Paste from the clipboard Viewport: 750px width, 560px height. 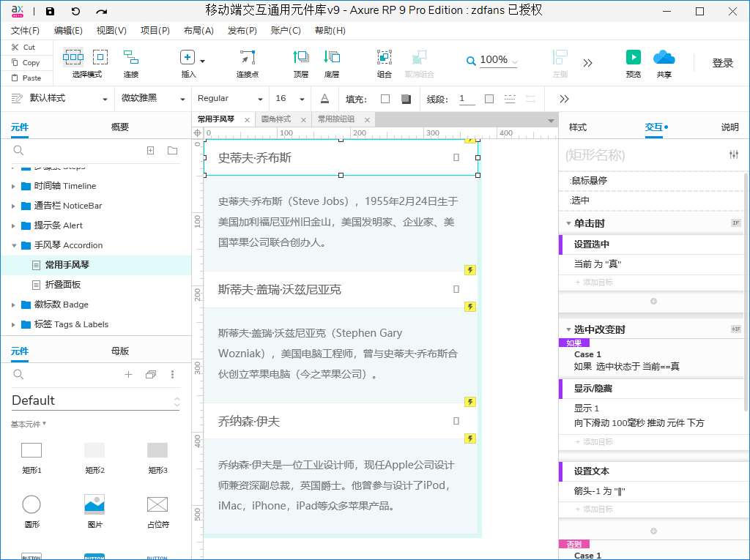coord(26,78)
